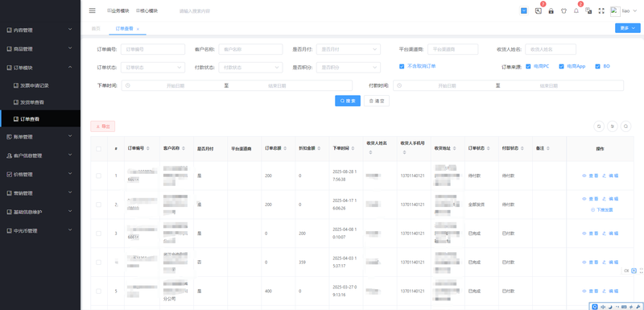Sort by 订单编号 column sort arrows

[x=148, y=148]
